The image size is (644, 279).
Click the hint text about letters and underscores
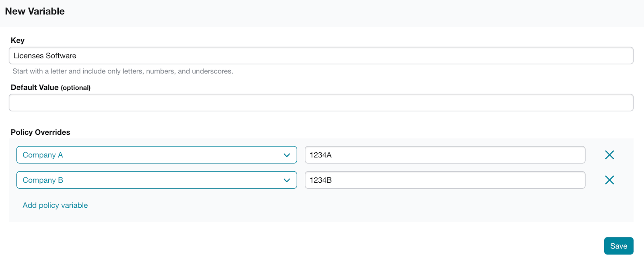(x=123, y=71)
